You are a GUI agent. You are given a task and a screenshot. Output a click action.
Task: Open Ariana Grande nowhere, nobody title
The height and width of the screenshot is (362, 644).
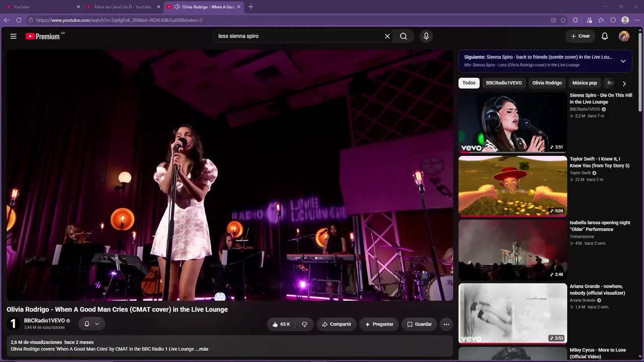tap(597, 290)
